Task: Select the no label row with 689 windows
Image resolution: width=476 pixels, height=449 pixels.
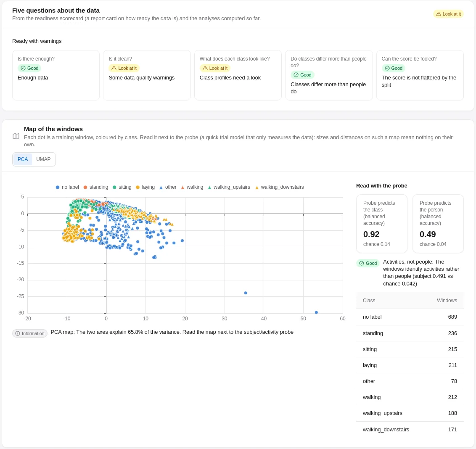Action: (x=410, y=317)
